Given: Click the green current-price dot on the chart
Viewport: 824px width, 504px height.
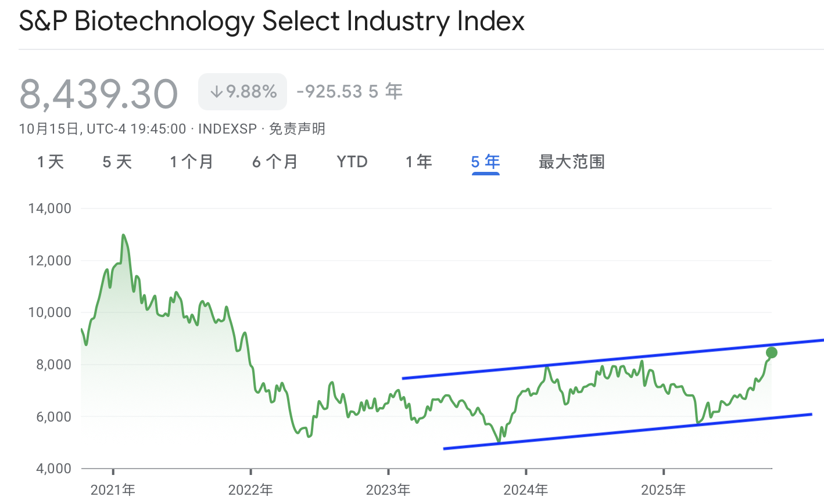Looking at the screenshot, I should pos(772,352).
